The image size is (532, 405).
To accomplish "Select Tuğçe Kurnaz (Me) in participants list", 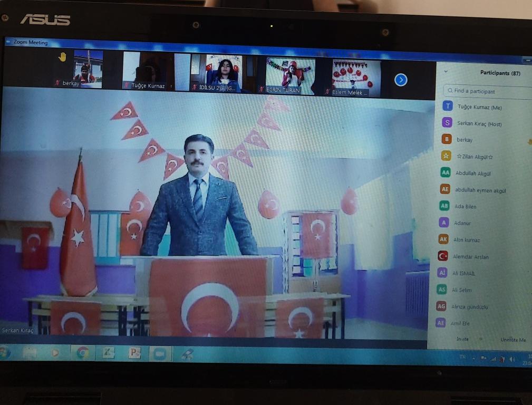I will (479, 107).
